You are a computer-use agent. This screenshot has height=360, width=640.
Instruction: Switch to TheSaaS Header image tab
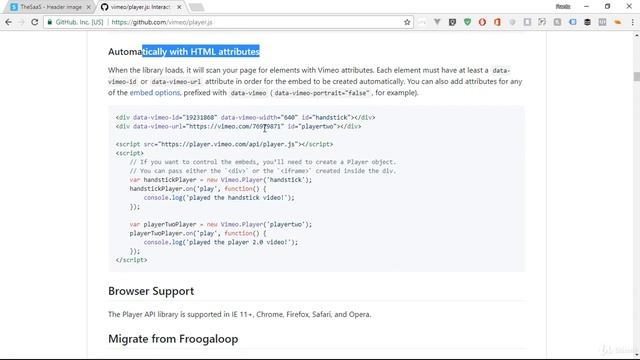point(51,7)
